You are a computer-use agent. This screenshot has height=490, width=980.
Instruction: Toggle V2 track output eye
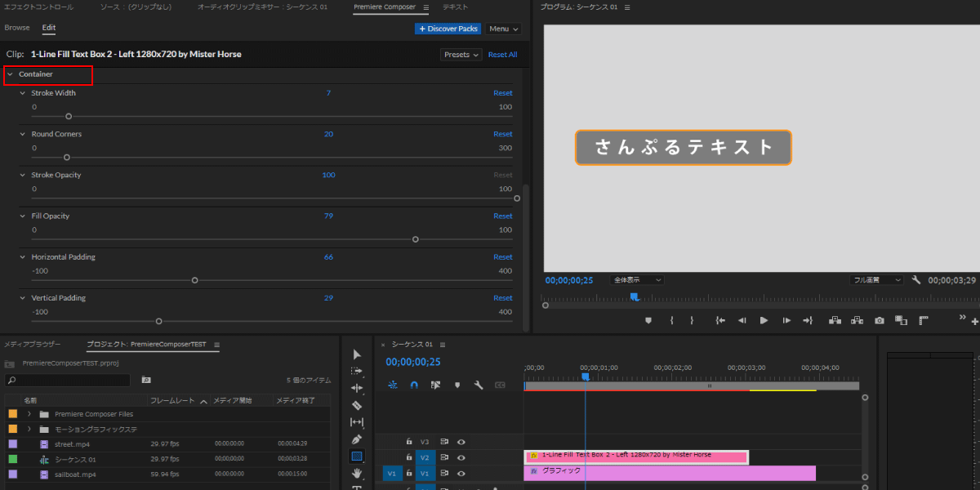[461, 457]
